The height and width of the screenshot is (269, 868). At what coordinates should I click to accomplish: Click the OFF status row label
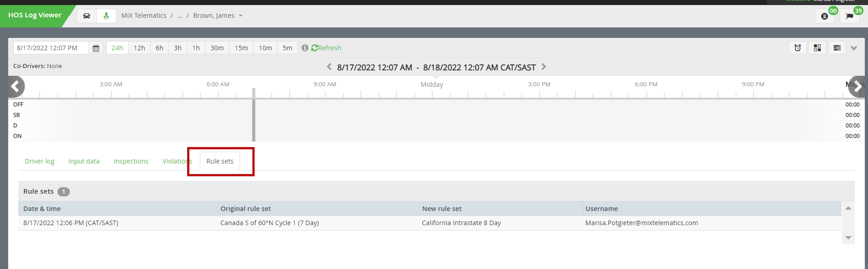(x=18, y=105)
